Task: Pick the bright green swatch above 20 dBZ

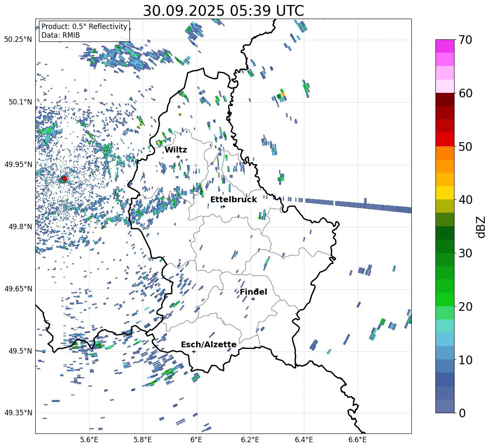Action: tap(445, 299)
